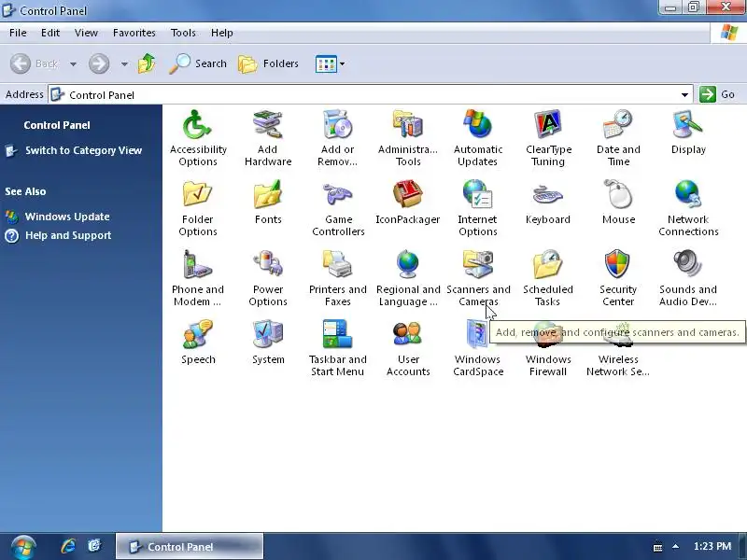Select Taskbar and Start Menu icon
This screenshot has width=747, height=560.
(x=337, y=334)
